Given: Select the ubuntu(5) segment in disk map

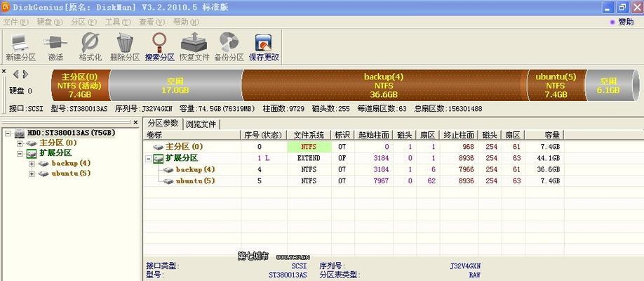Looking at the screenshot, I should tap(556, 86).
